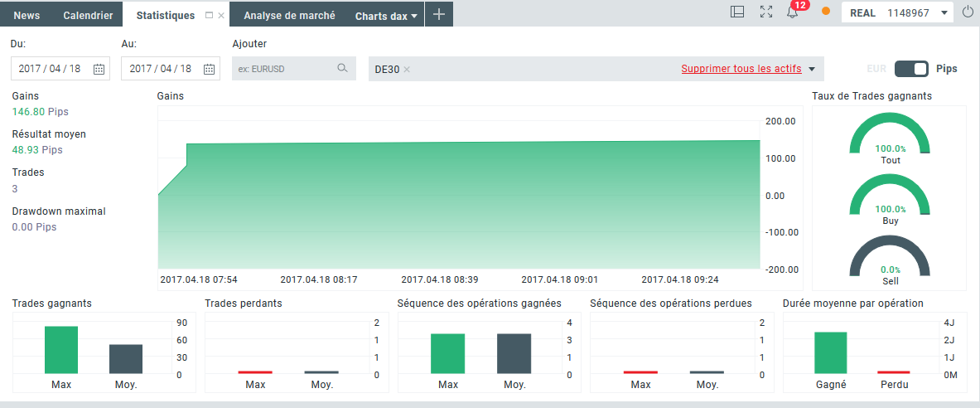
Task: Click the green Max bar in Trades gagnants
Action: [x=61, y=350]
